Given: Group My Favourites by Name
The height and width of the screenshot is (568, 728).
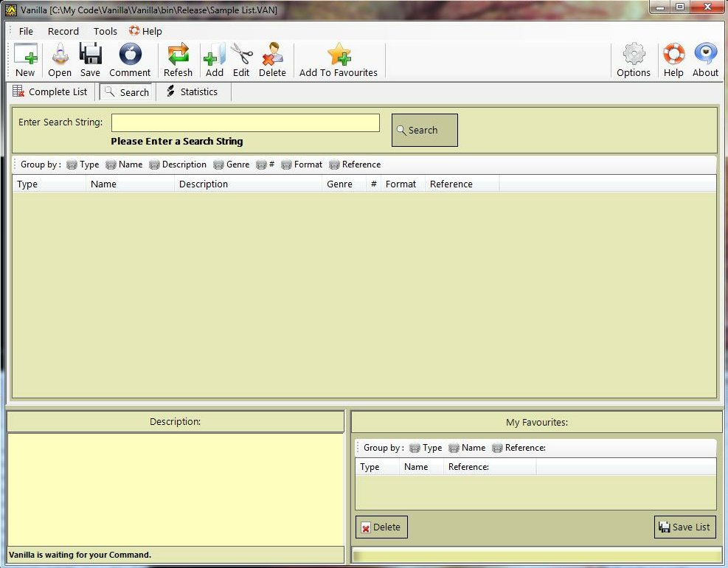Looking at the screenshot, I should coord(467,448).
